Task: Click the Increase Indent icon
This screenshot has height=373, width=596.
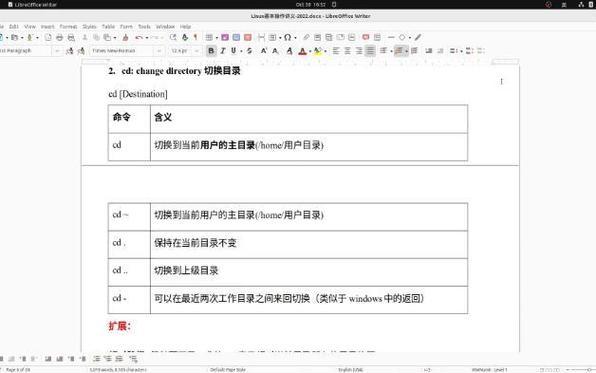Action: [429, 51]
